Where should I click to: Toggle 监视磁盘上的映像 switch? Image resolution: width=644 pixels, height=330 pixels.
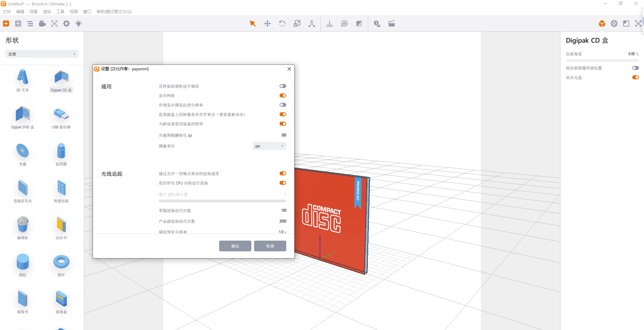pos(283,115)
